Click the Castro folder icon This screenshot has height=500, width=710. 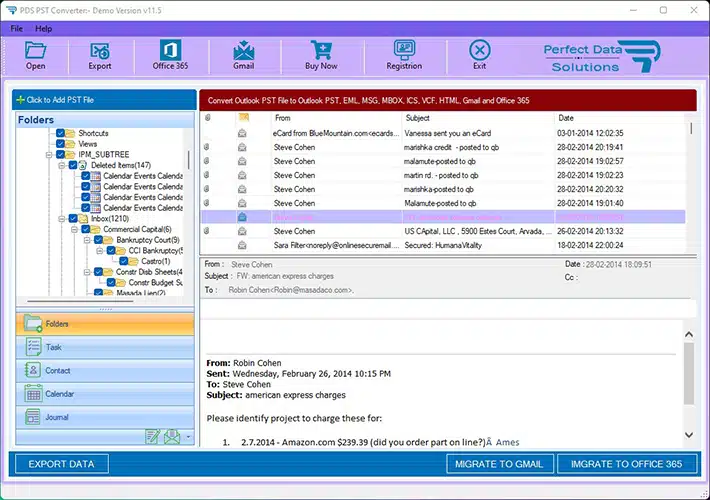pos(133,261)
